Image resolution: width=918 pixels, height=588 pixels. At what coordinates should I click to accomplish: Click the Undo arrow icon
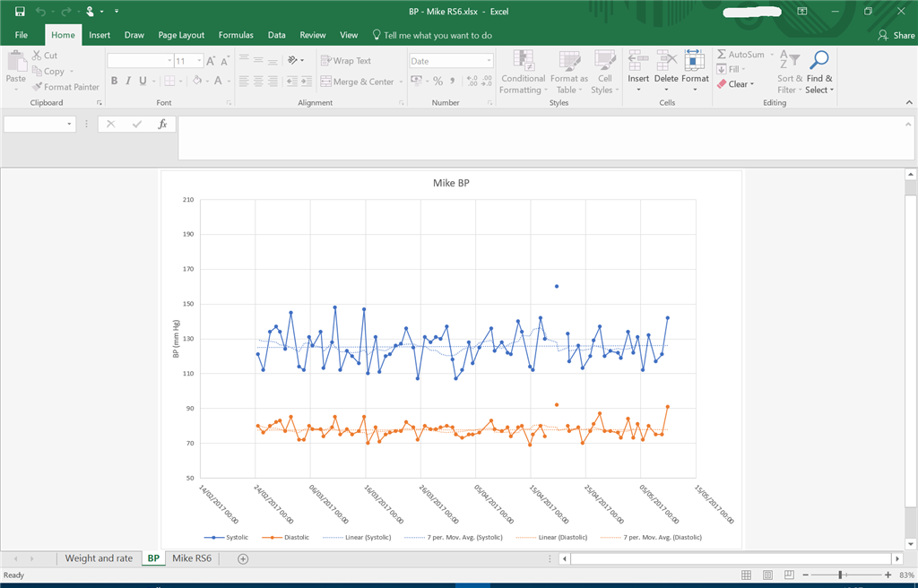(40, 12)
